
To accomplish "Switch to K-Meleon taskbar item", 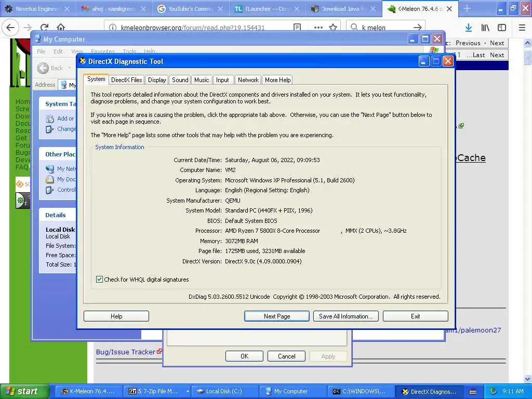I will click(x=88, y=391).
